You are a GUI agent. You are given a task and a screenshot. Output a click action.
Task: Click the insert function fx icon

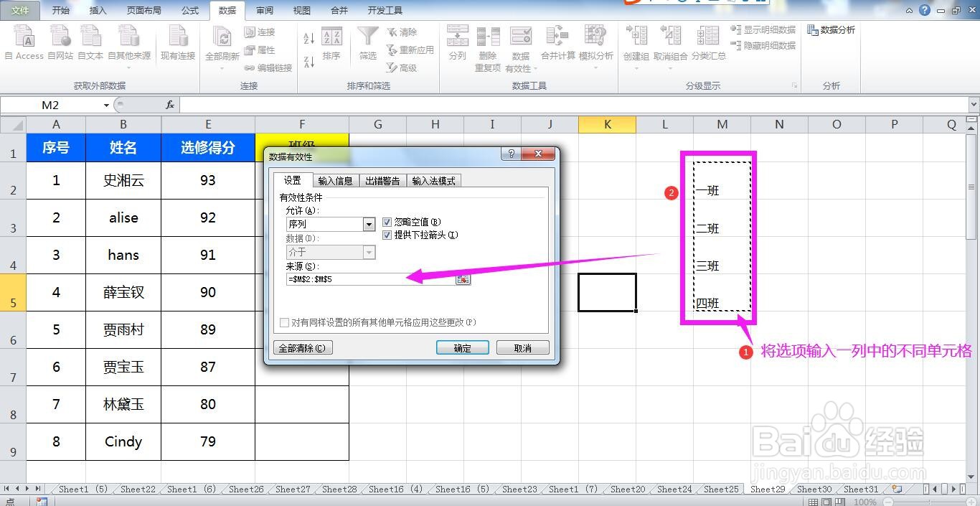click(x=170, y=105)
